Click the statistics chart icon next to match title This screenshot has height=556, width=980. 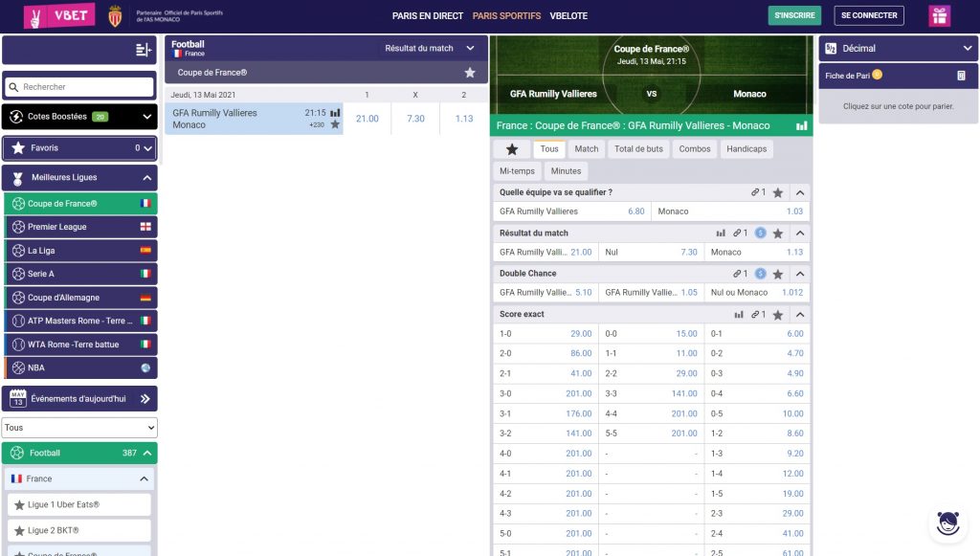pos(802,125)
